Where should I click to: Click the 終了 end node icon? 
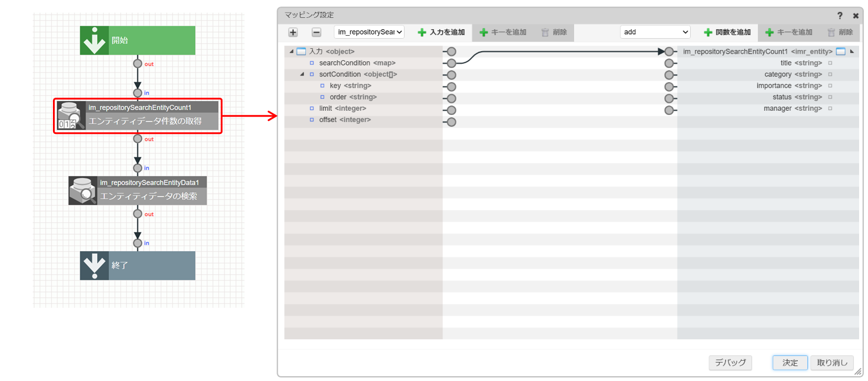click(x=94, y=266)
